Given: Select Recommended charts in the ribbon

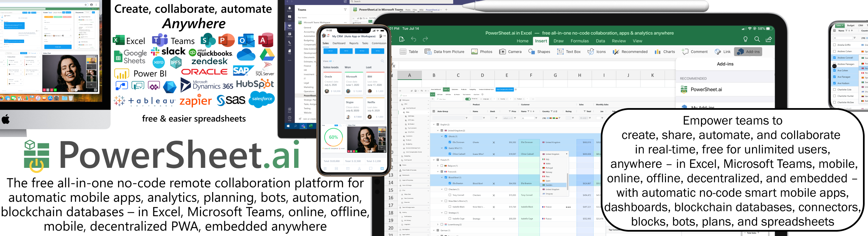Looking at the screenshot, I should coord(630,51).
